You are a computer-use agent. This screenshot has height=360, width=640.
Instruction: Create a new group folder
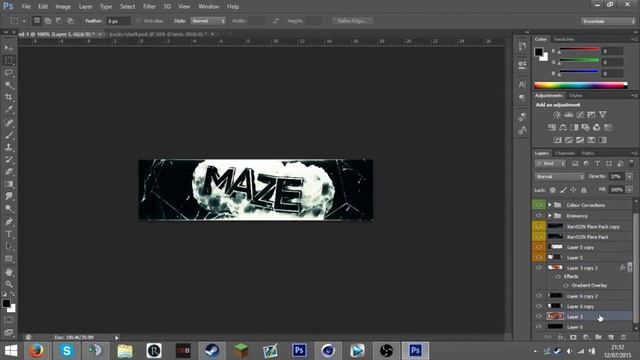598,338
